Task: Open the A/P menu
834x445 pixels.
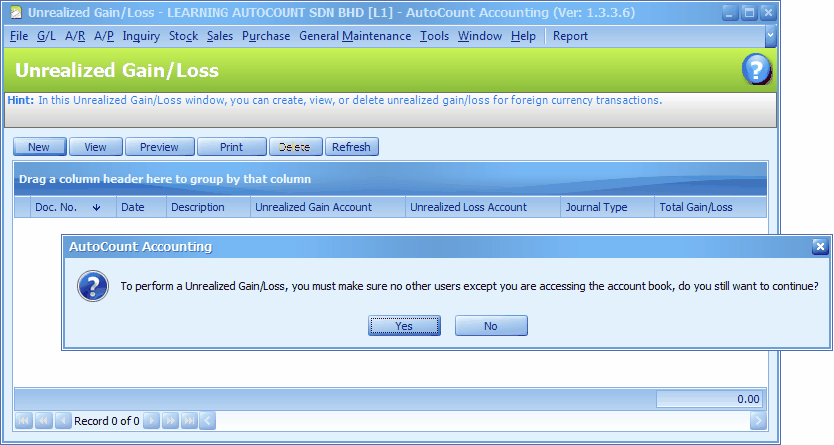Action: [x=104, y=36]
